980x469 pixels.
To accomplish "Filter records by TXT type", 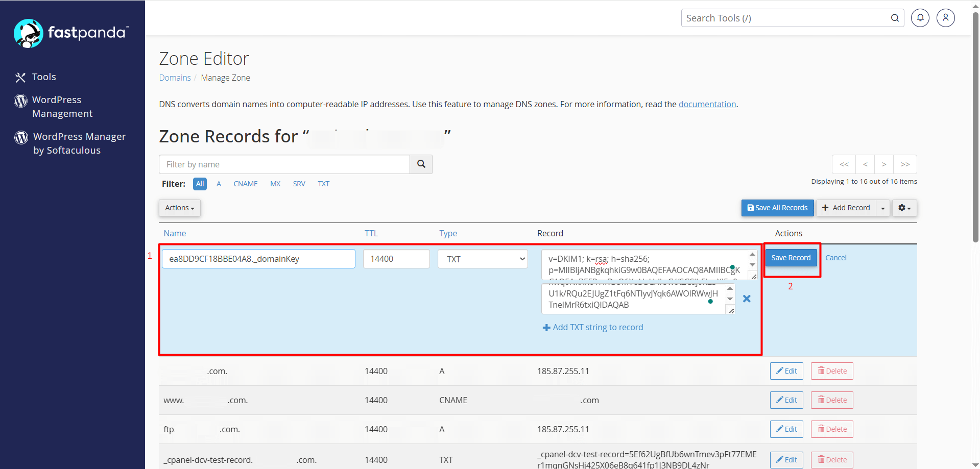I will point(324,184).
